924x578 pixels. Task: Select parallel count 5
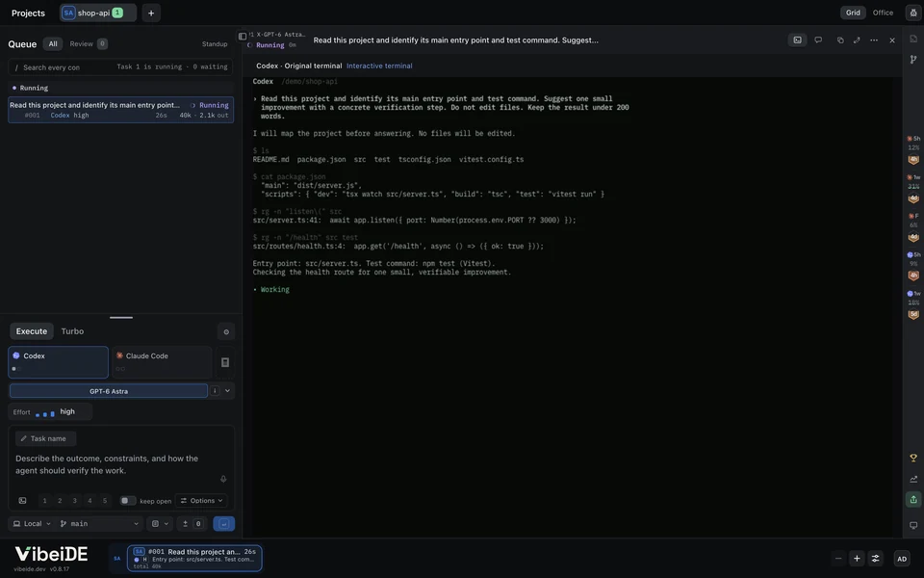click(x=105, y=501)
